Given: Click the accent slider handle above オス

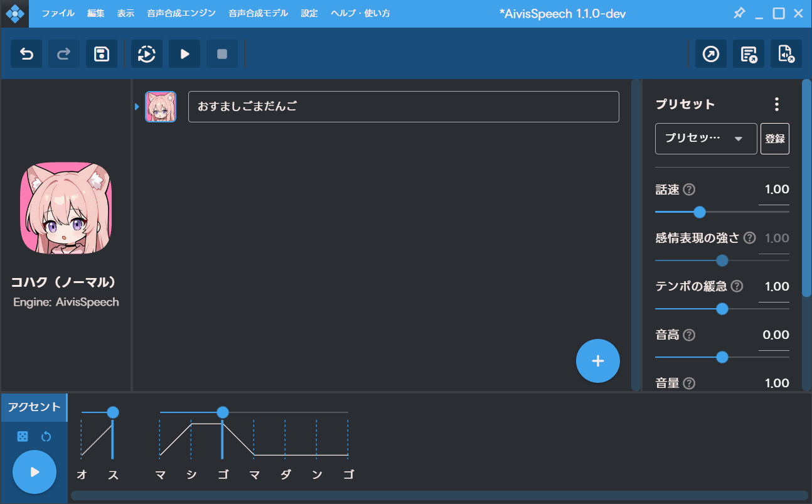Looking at the screenshot, I should pyautogui.click(x=113, y=412).
